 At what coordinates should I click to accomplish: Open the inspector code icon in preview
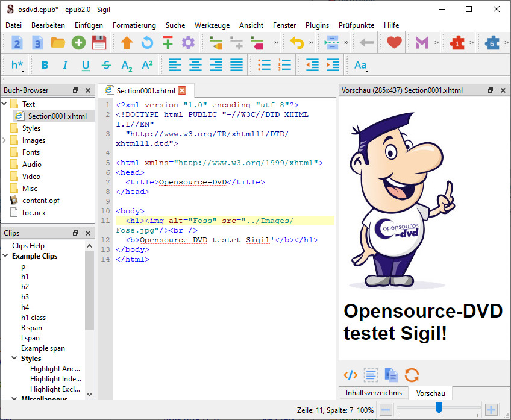350,375
